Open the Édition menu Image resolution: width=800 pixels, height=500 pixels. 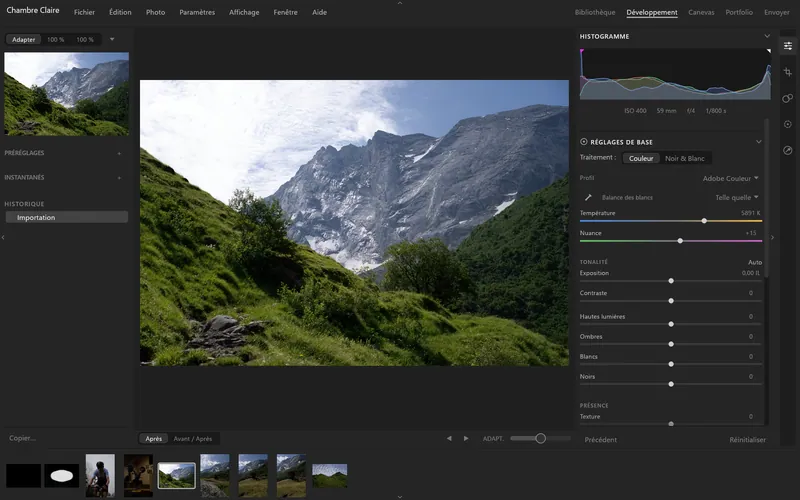tap(120, 12)
